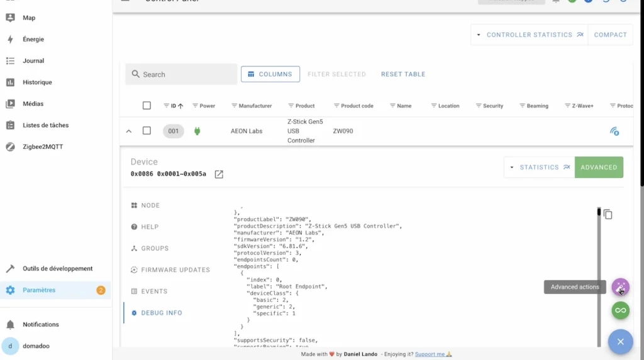Image resolution: width=644 pixels, height=360 pixels.
Task: Click the protocol wave icon in node 001 row
Action: (x=614, y=131)
